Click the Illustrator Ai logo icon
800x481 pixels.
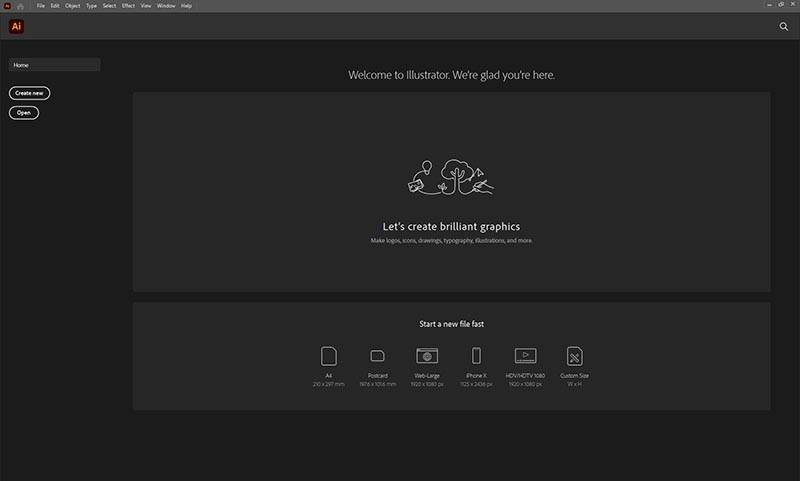point(16,27)
